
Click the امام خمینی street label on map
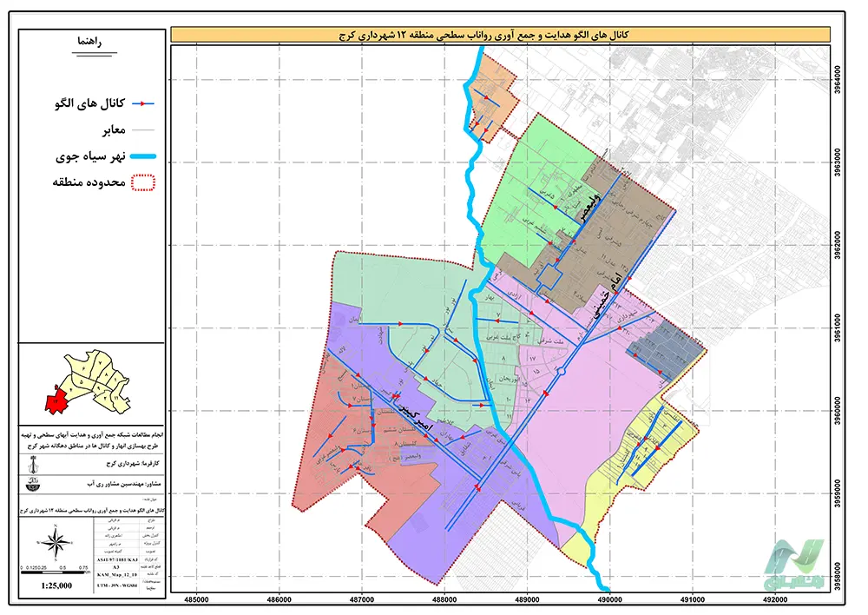point(602,301)
